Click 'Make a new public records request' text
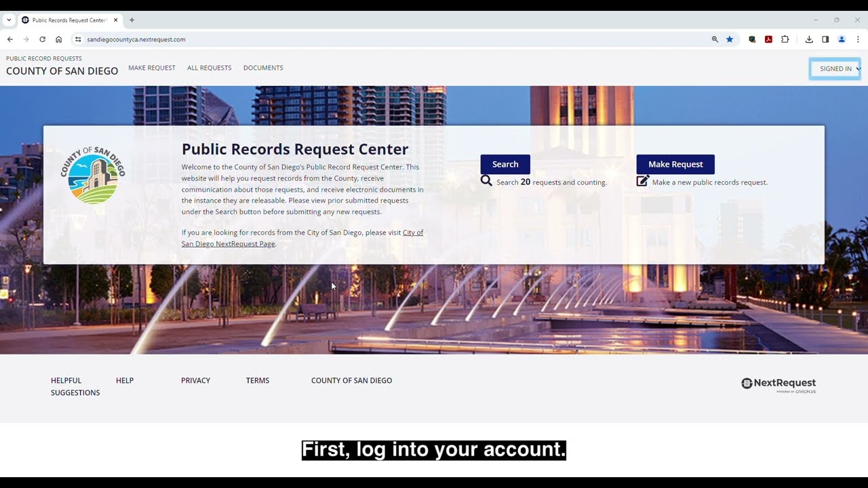The width and height of the screenshot is (868, 488). (x=710, y=182)
